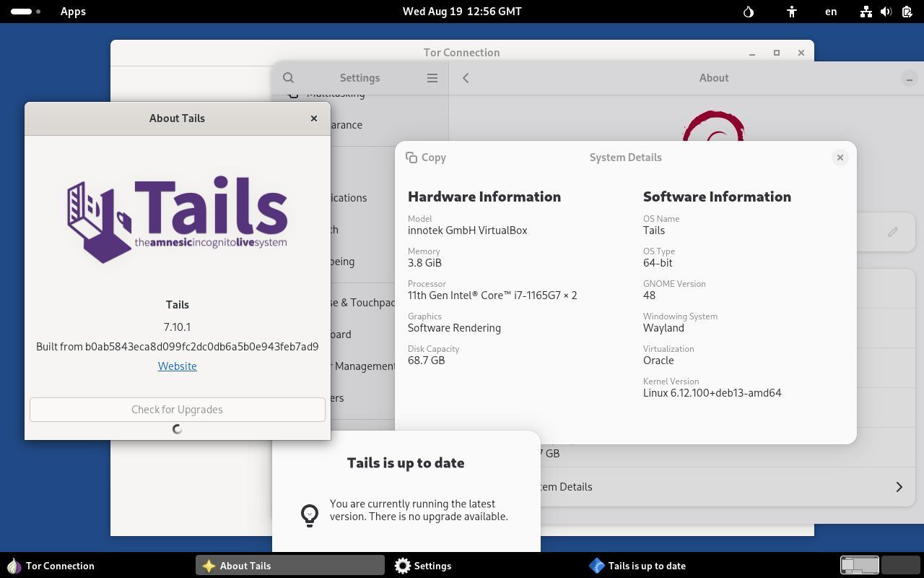Click the disk capacity value '68.7 GB'
The image size is (924, 578).
(x=426, y=361)
